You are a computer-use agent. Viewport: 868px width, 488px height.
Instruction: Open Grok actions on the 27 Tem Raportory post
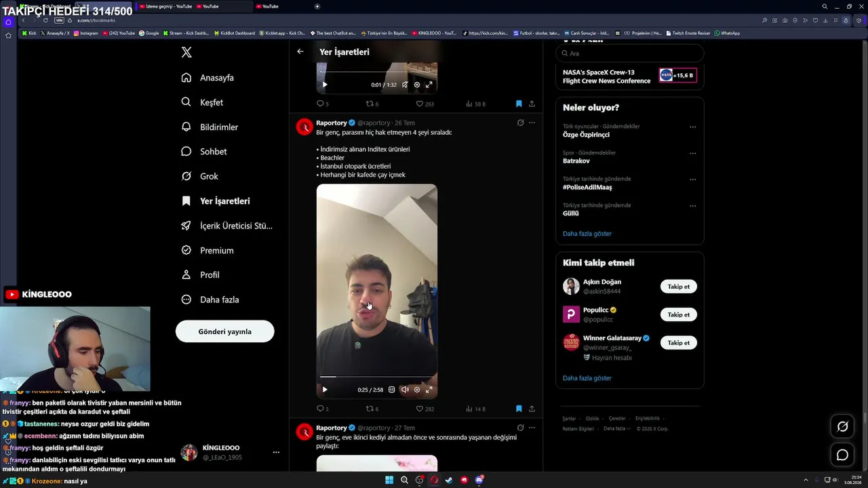[520, 428]
